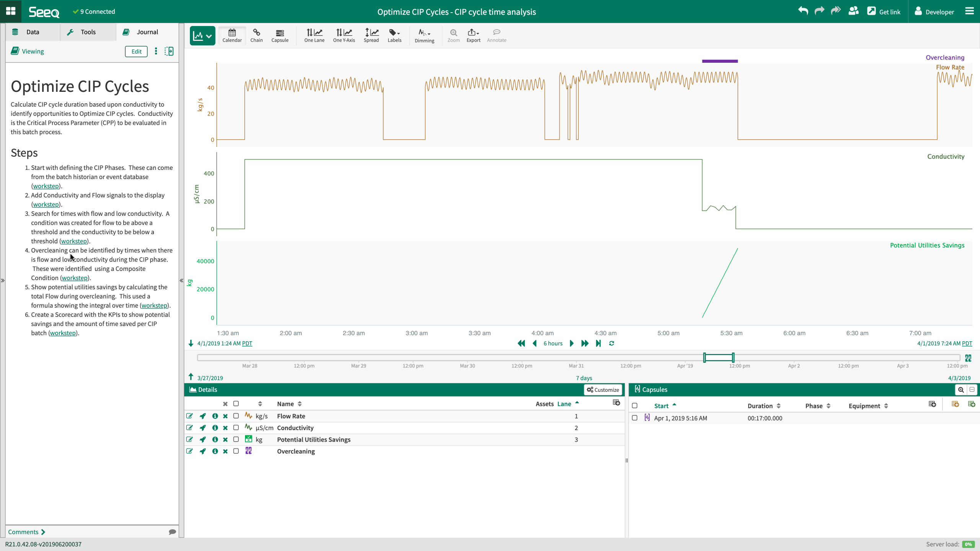Click the One Lane tool
The width and height of the screenshot is (980, 551).
(314, 36)
